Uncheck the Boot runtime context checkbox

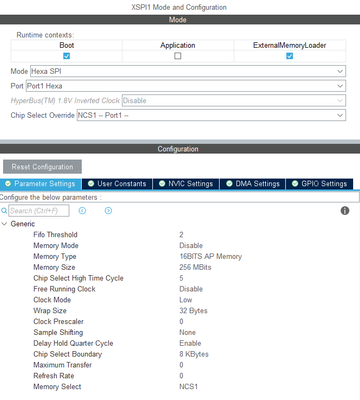click(67, 56)
